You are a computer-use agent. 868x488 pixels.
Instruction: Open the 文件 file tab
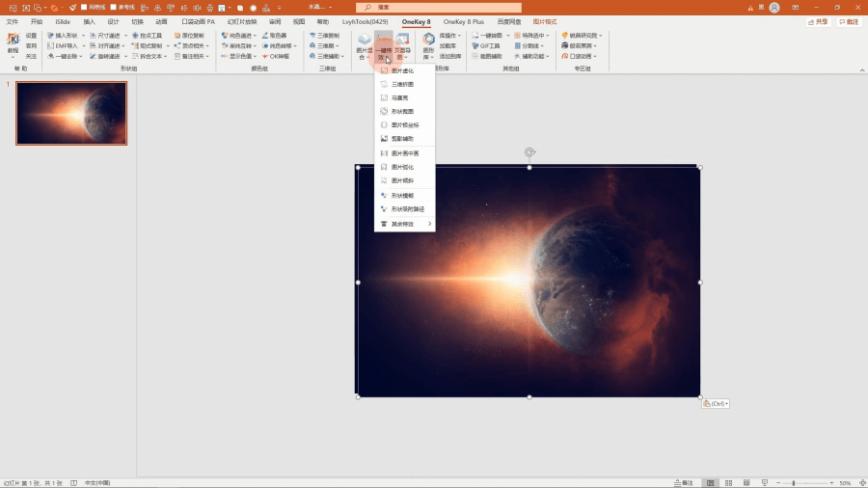pos(13,22)
